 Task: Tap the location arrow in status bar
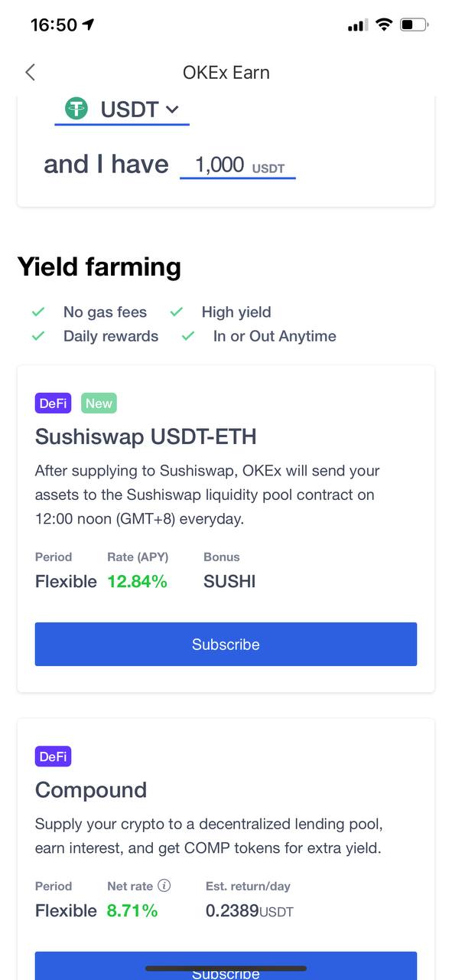point(88,24)
